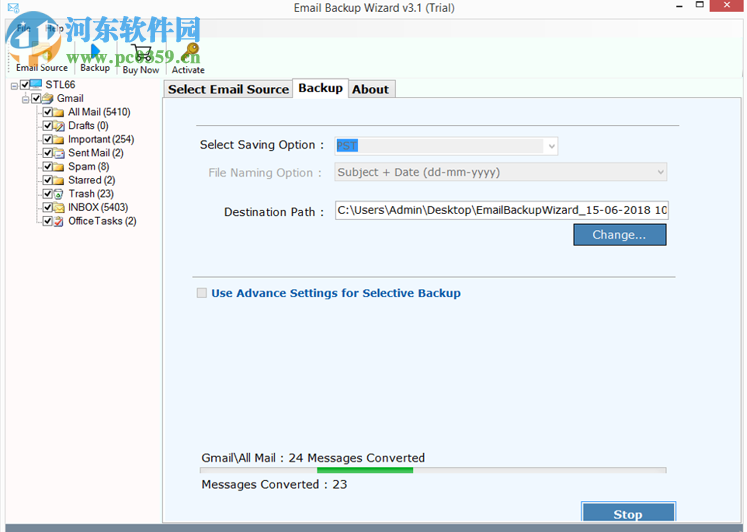Uncheck the Spam (8) checkbox
The width and height of the screenshot is (747, 532).
pyautogui.click(x=48, y=167)
